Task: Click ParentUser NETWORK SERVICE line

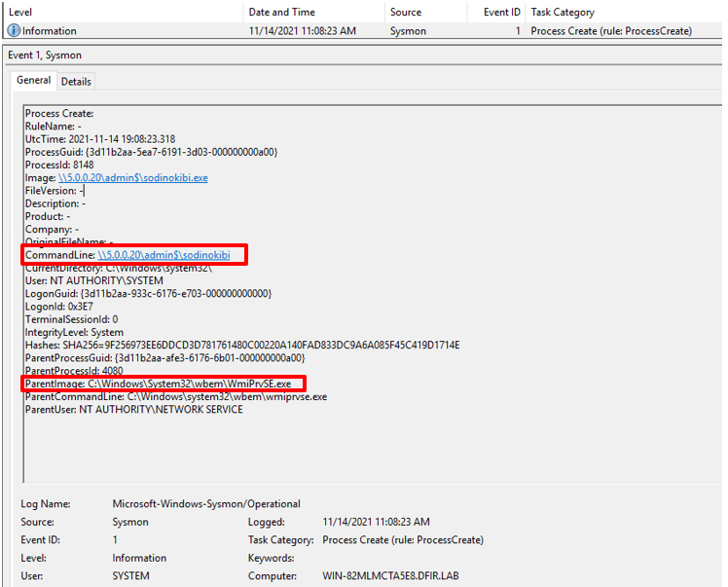Action: [x=133, y=410]
